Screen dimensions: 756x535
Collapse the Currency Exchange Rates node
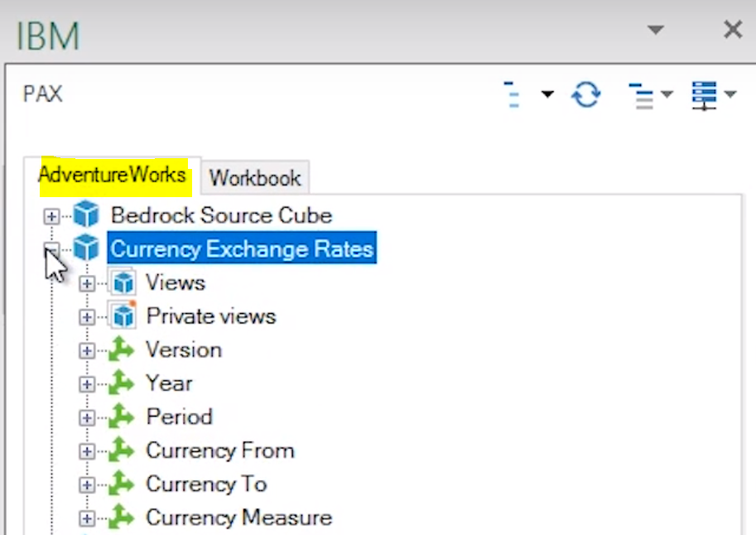(x=51, y=249)
